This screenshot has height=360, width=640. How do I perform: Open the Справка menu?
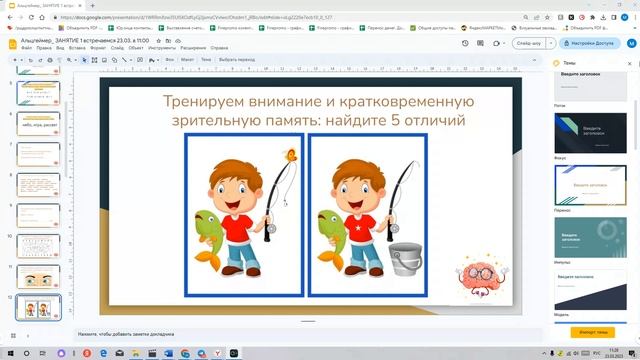[219, 48]
